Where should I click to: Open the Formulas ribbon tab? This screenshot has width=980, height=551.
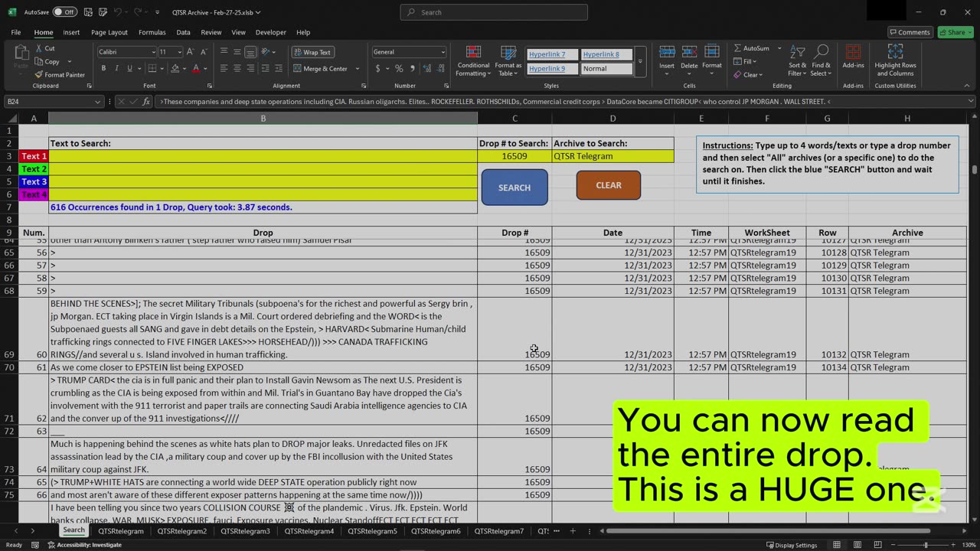(x=152, y=32)
